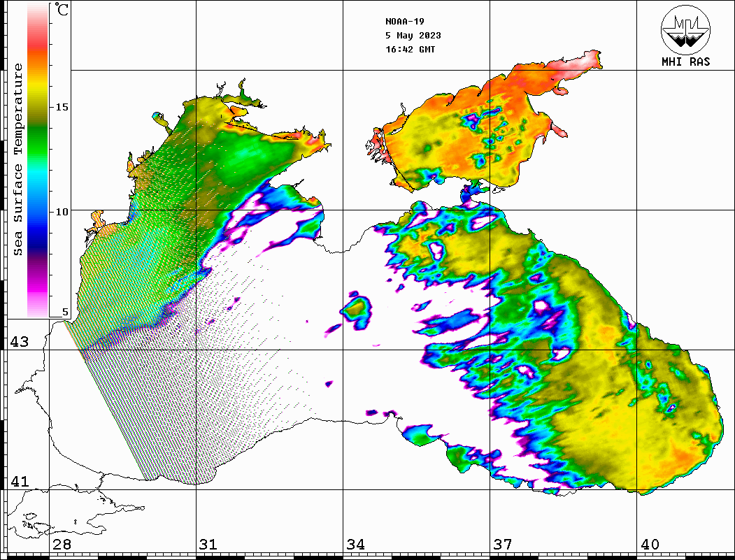This screenshot has height=560, width=735.
Task: Pick the 15 tick on temperature scale
Action: tap(62, 107)
